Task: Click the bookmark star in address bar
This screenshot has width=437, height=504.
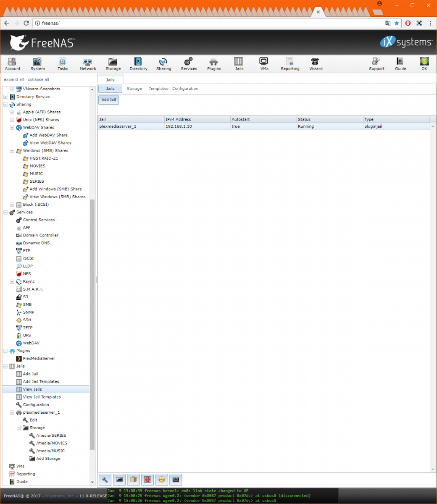Action: pyautogui.click(x=397, y=23)
